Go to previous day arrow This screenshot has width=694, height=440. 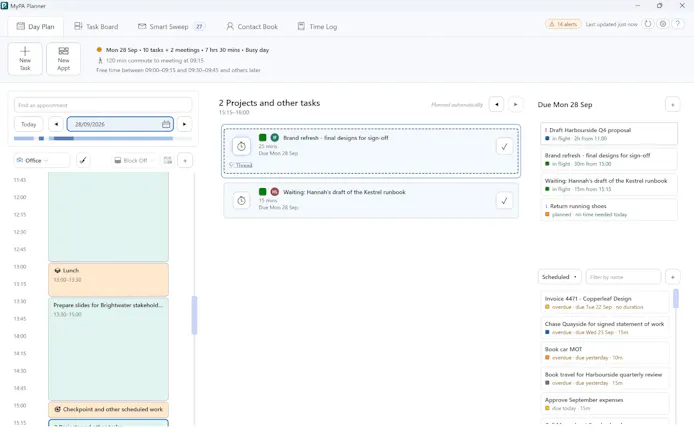pos(56,124)
